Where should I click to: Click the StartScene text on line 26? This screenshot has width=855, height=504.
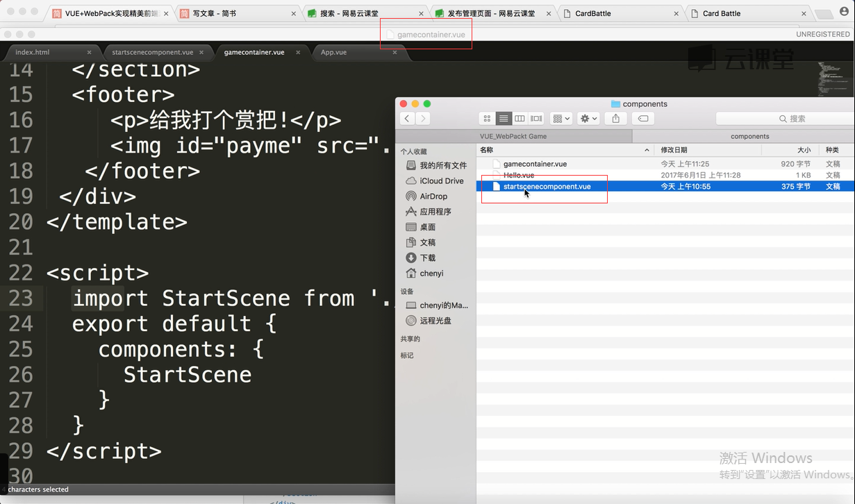[188, 375]
